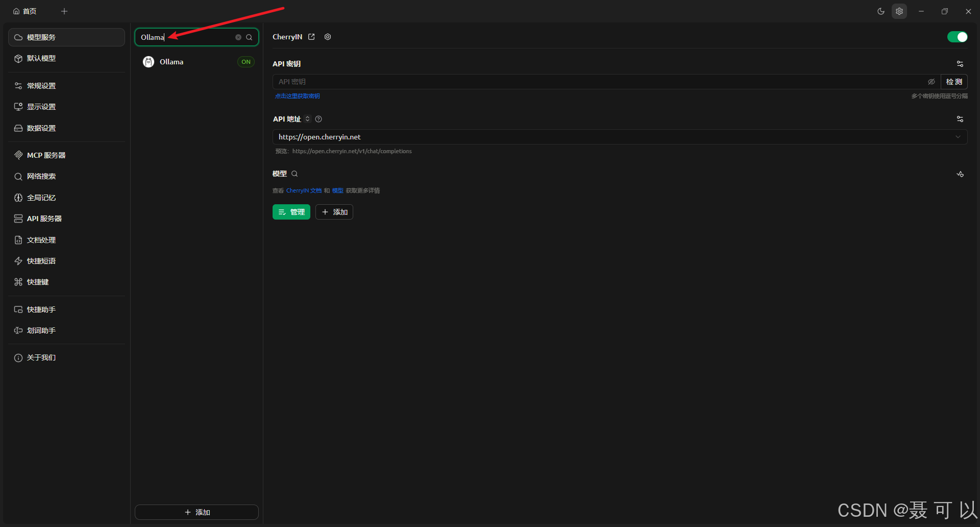Open 常规设置 settings
The image size is (980, 527).
(66, 86)
